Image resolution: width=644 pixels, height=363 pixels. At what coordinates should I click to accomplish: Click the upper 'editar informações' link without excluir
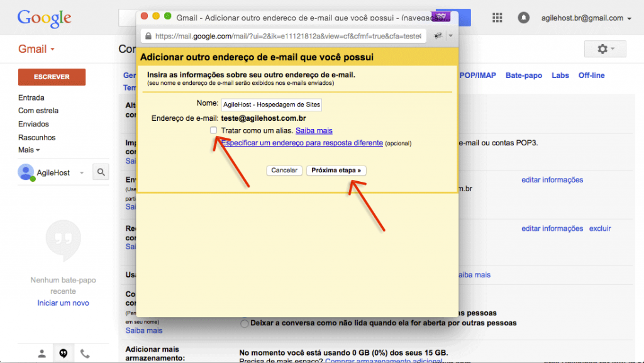click(552, 180)
